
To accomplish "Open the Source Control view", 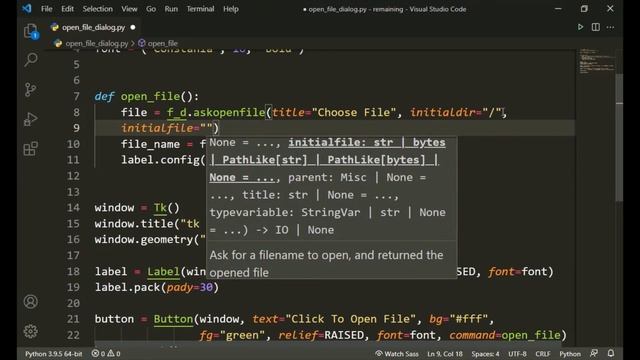I will (x=31, y=89).
